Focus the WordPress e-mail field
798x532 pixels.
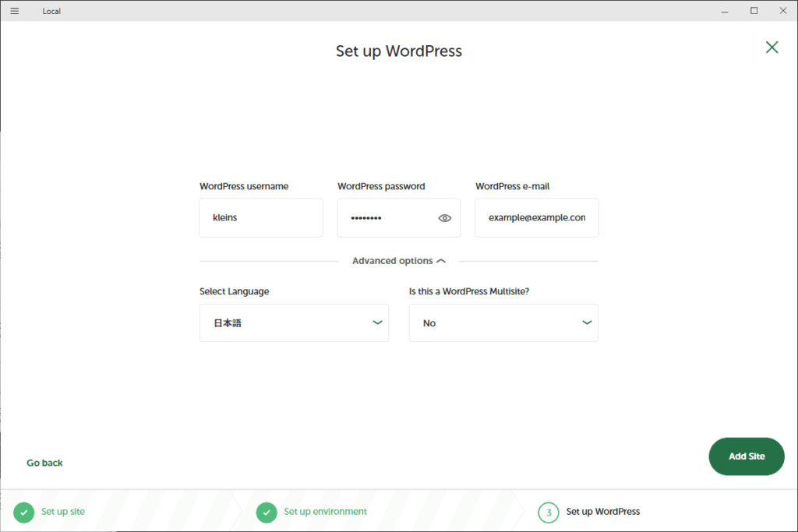click(x=536, y=218)
